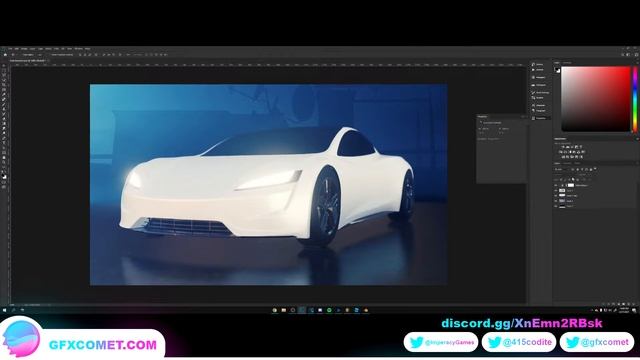The image size is (640, 360).
Task: Open the Filter menu
Action: tap(56, 49)
